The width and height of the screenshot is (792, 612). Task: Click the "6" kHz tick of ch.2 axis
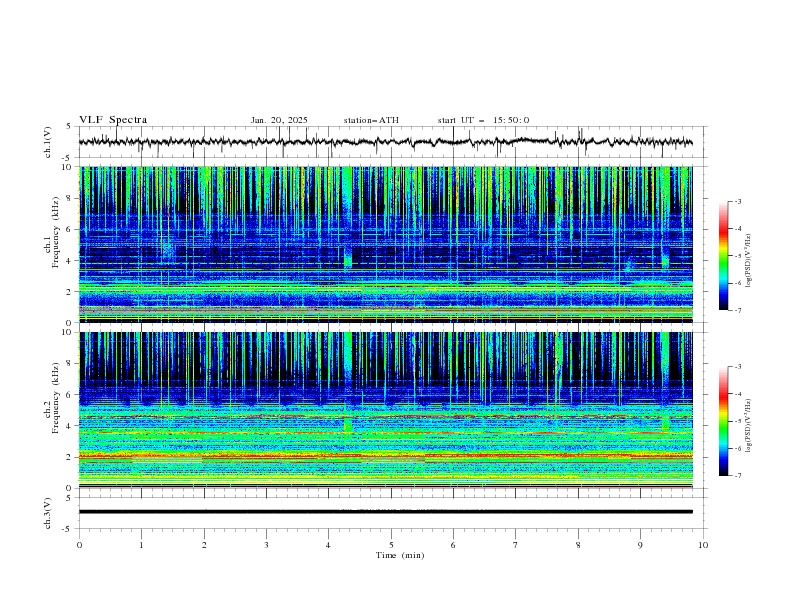coord(70,394)
